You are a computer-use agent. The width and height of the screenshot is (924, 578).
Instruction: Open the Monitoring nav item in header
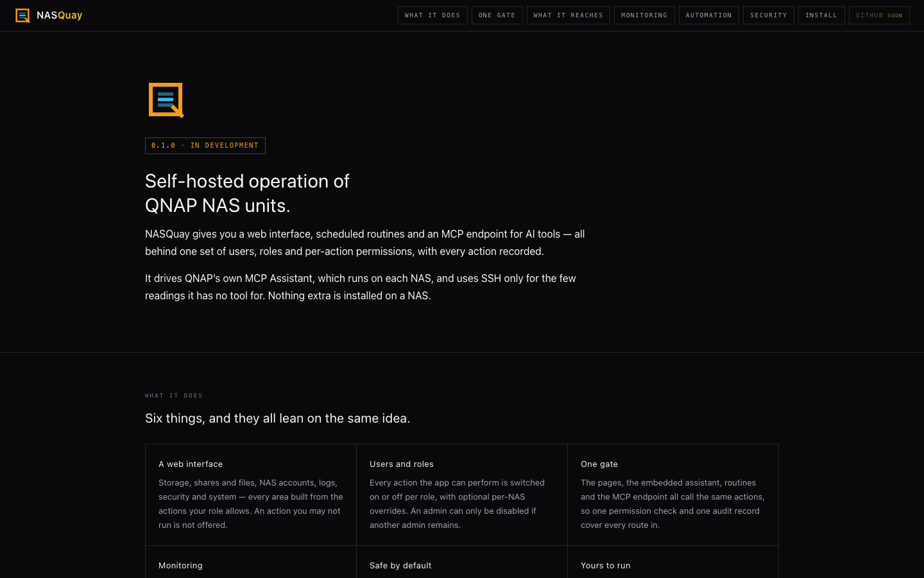coord(644,15)
